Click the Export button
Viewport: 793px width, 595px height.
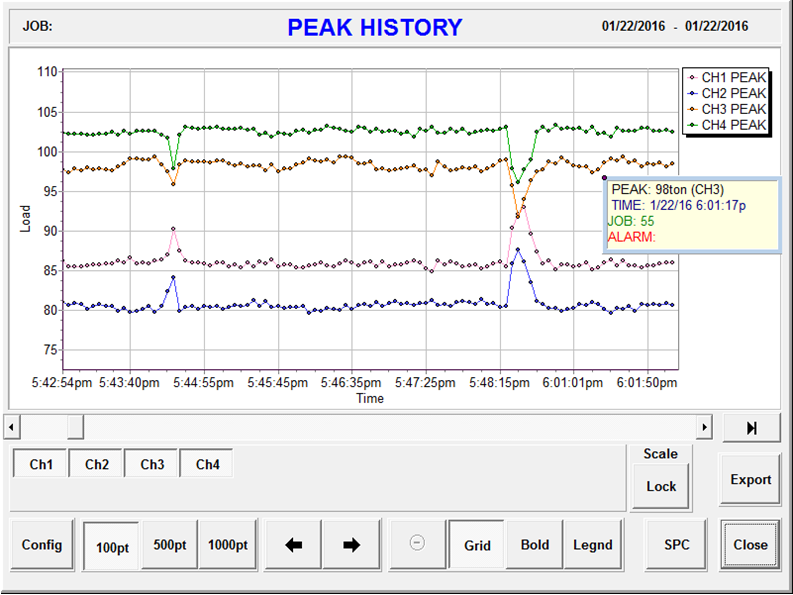point(750,480)
